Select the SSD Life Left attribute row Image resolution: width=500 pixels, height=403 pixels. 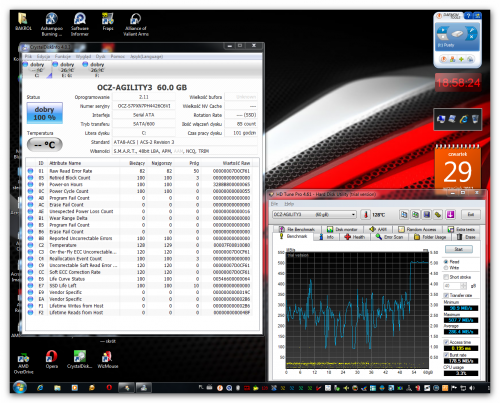139,286
